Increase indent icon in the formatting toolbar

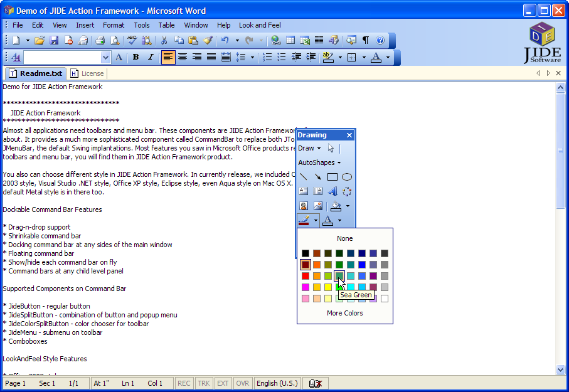[x=311, y=57]
